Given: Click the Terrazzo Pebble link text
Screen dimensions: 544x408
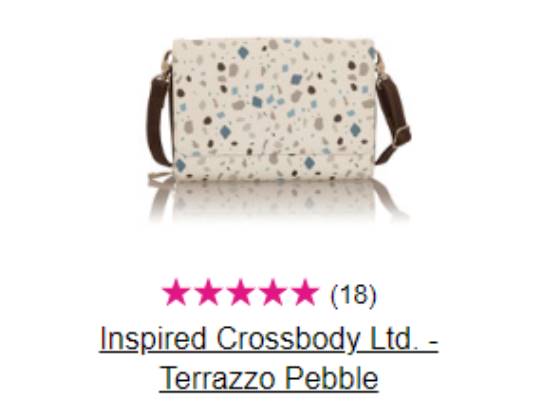Looking at the screenshot, I should click(269, 378).
